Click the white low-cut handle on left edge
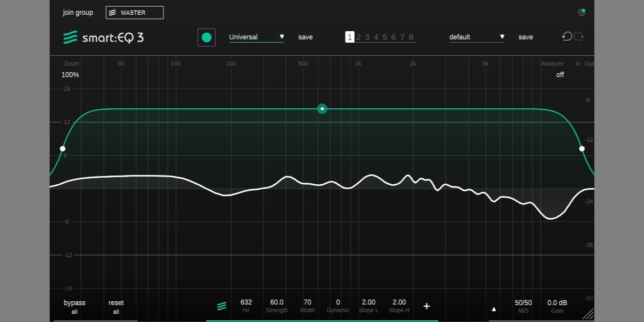The image size is (644, 322). [x=62, y=149]
